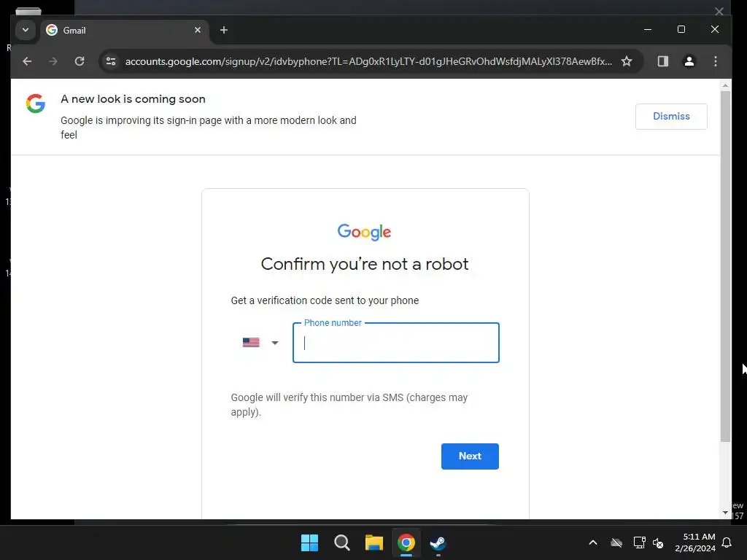Open Chrome's three-dot menu

[715, 61]
